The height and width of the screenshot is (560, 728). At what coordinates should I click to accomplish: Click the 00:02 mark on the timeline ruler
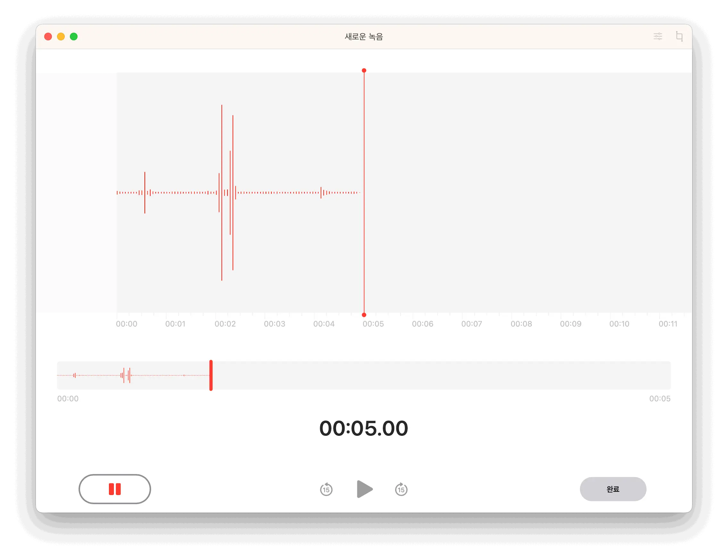[x=225, y=324]
